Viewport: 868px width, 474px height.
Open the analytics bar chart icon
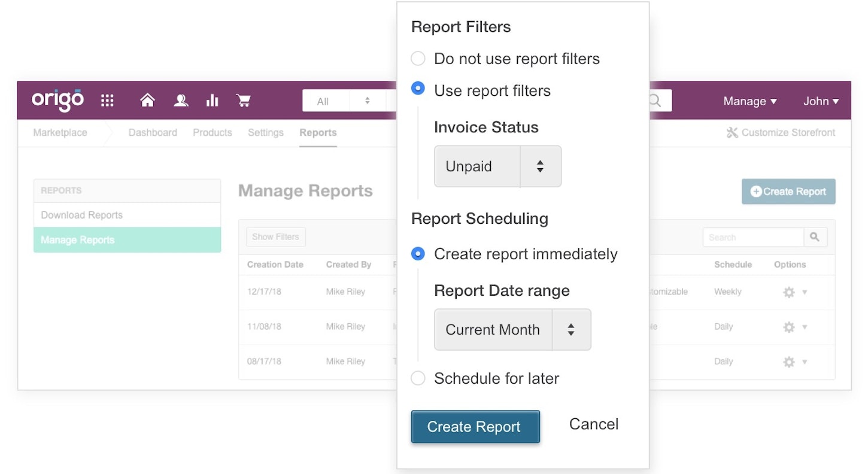(x=212, y=101)
